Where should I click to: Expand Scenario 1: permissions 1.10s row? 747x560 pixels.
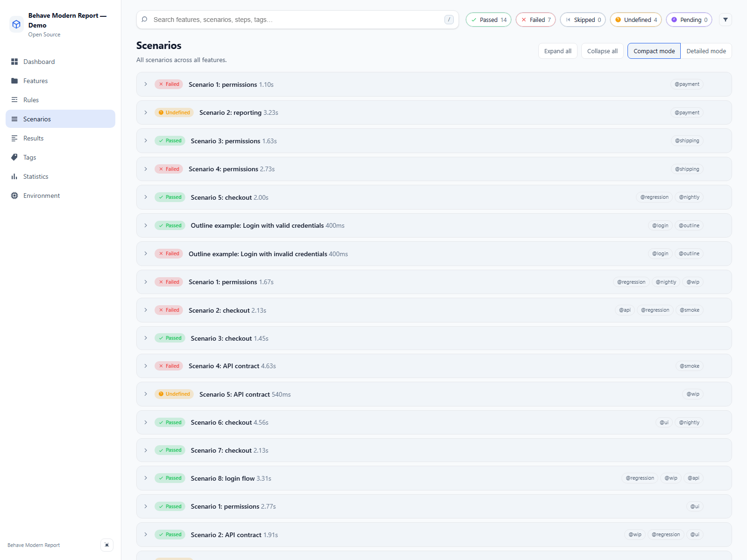(434, 84)
